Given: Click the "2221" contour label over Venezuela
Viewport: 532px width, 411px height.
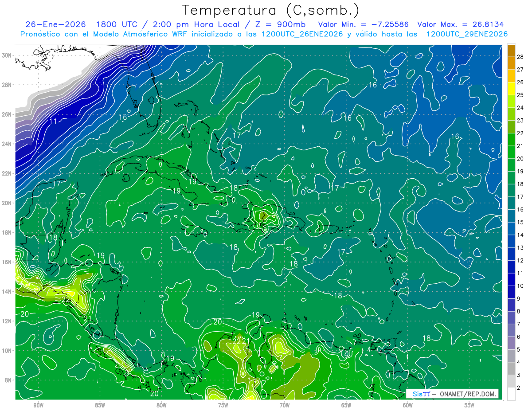Looking at the screenshot, I should [x=241, y=341].
